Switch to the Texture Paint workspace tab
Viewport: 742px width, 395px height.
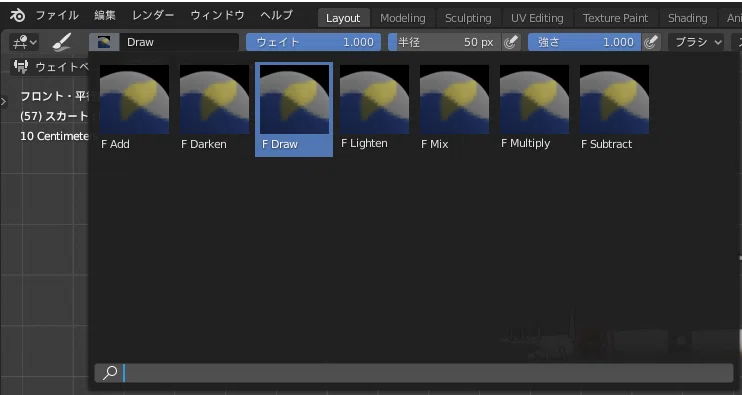click(x=615, y=18)
